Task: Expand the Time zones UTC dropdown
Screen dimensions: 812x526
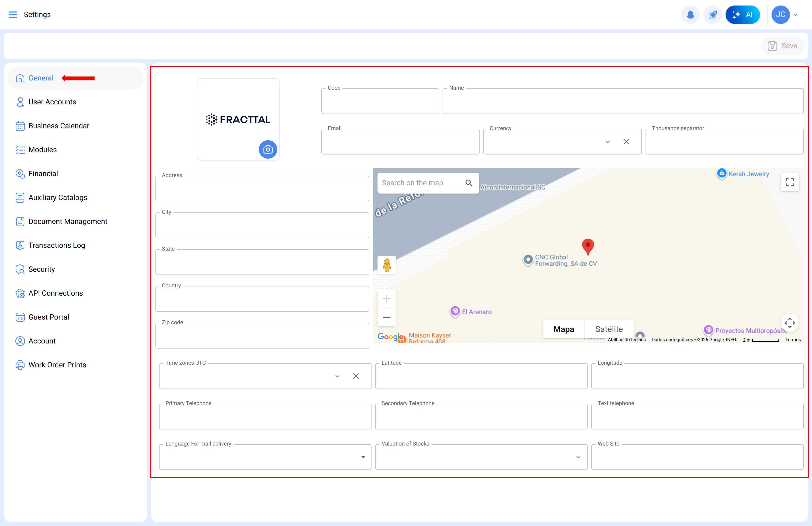Action: (337, 376)
